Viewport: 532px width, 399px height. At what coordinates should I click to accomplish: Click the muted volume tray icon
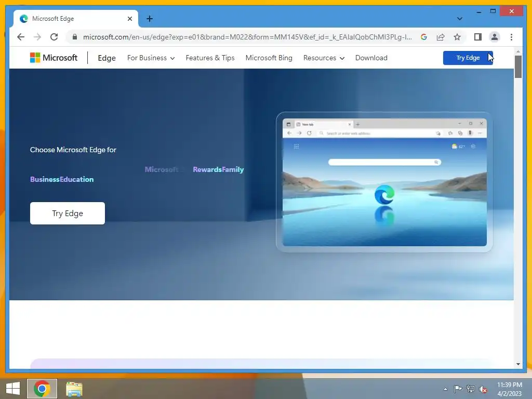click(483, 389)
